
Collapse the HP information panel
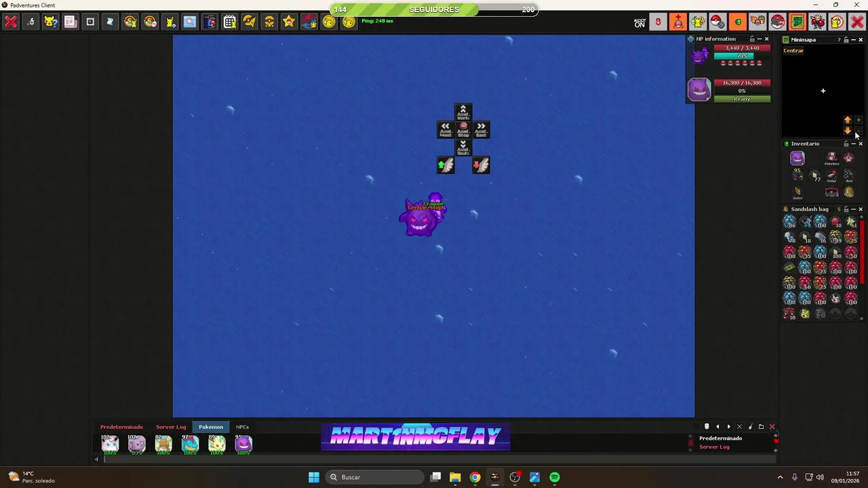[x=759, y=39]
